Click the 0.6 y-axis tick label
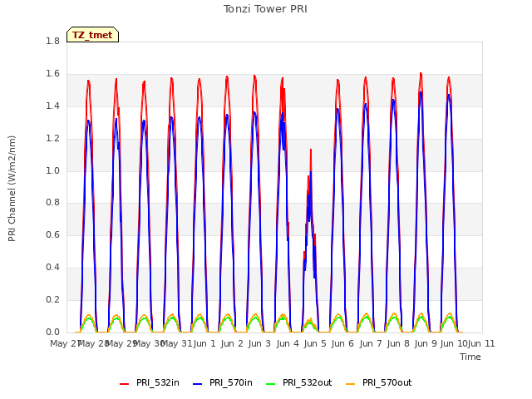 click(52, 234)
